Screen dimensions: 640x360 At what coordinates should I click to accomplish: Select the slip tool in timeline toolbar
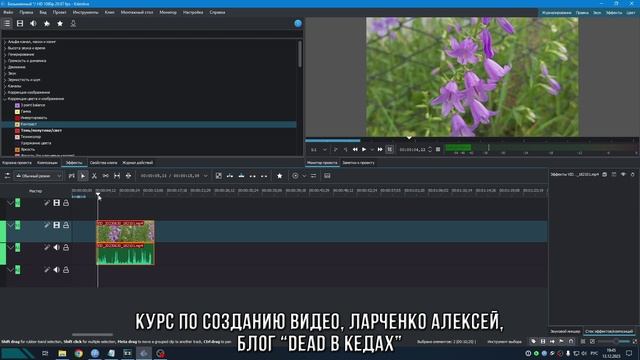[117, 176]
